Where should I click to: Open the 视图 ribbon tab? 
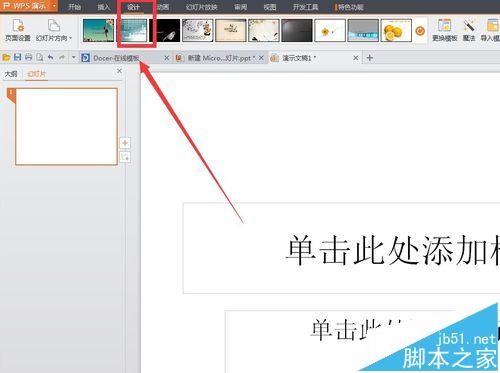coord(270,7)
